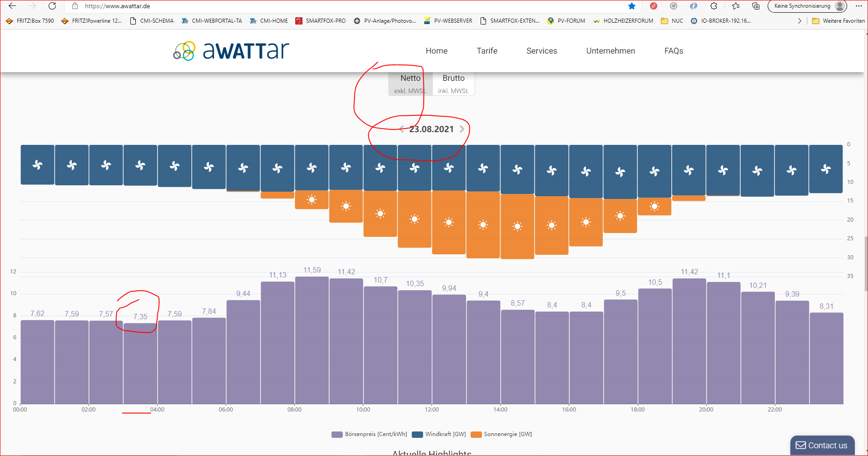Click the page vertical scrollbar
This screenshot has width=868, height=456.
pos(866,263)
